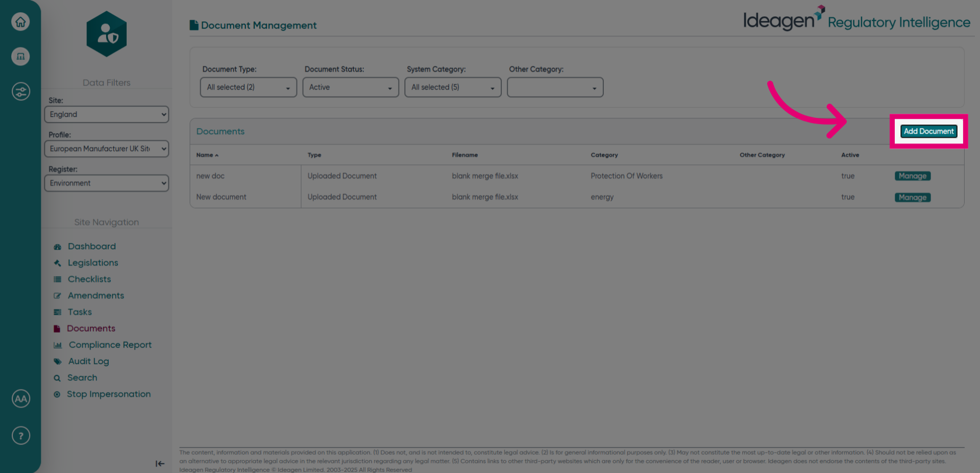Click the 'New document' name cell
This screenshot has width=980, height=473.
click(221, 197)
